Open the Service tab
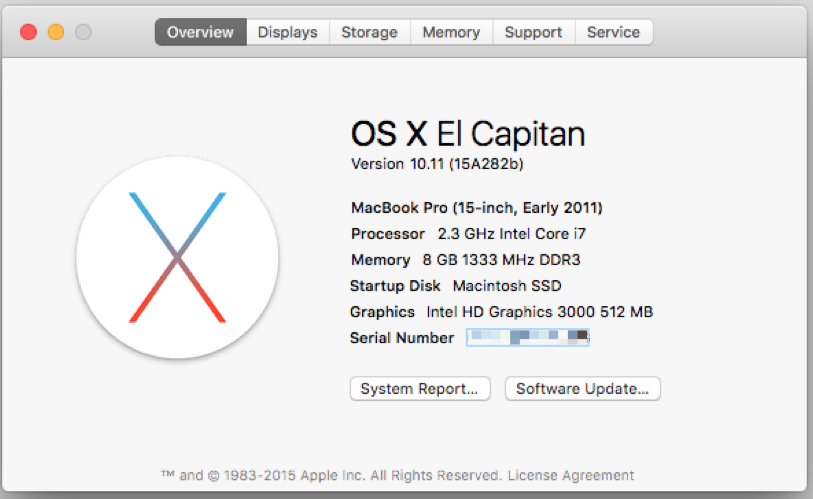 tap(614, 32)
